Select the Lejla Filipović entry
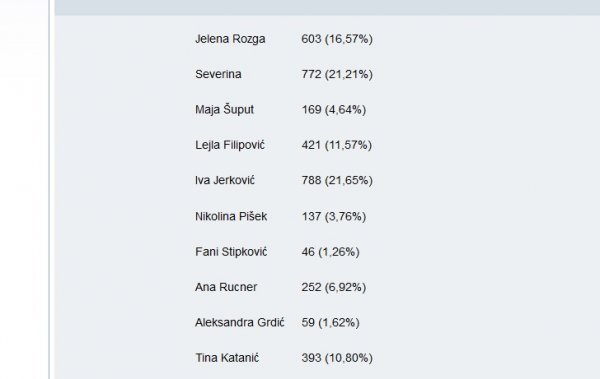Image resolution: width=600 pixels, height=379 pixels. [x=230, y=145]
